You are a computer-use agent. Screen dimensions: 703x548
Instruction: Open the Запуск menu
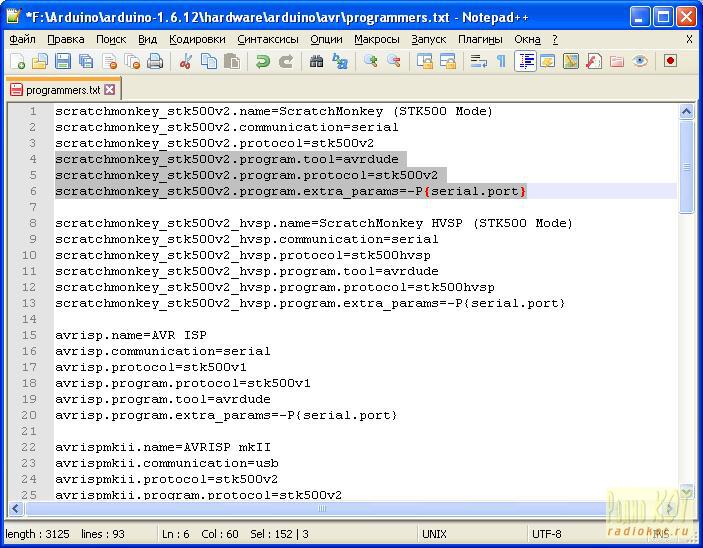(429, 39)
